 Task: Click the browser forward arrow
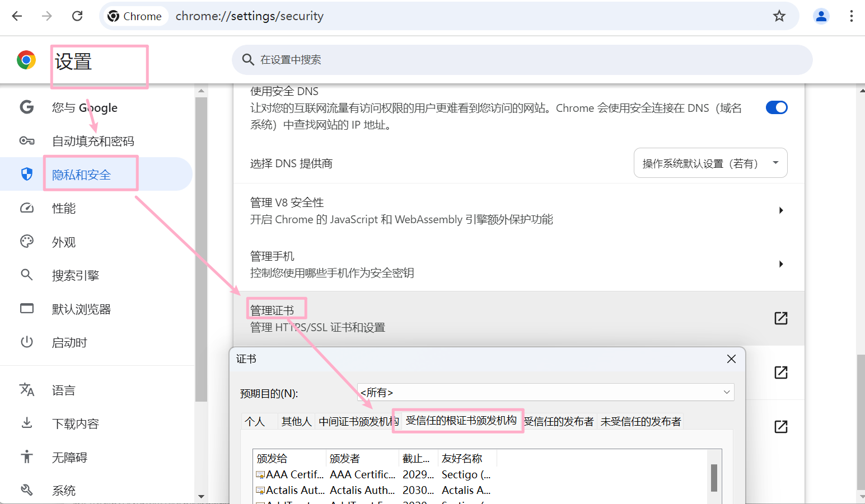coord(47,16)
